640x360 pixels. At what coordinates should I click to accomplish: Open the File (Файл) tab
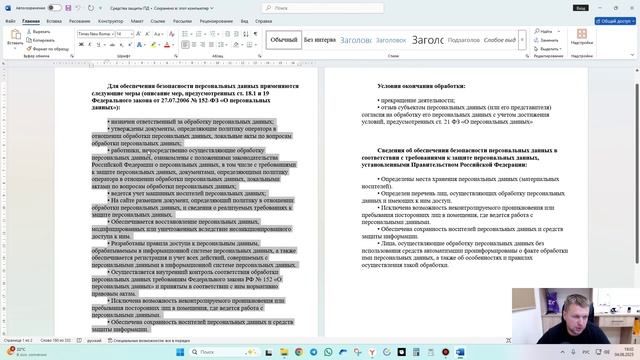[x=10, y=21]
